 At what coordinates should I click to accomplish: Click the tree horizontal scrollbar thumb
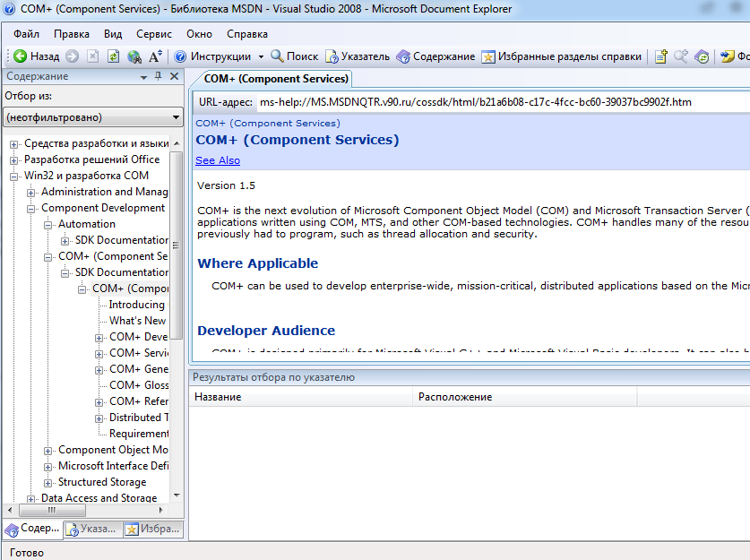[52, 510]
